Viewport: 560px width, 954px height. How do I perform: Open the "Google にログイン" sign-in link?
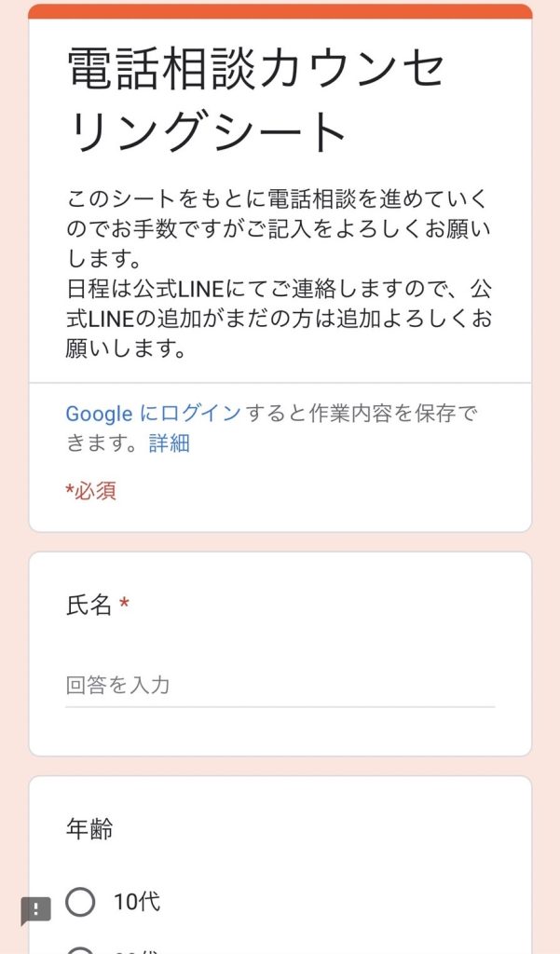click(x=153, y=414)
